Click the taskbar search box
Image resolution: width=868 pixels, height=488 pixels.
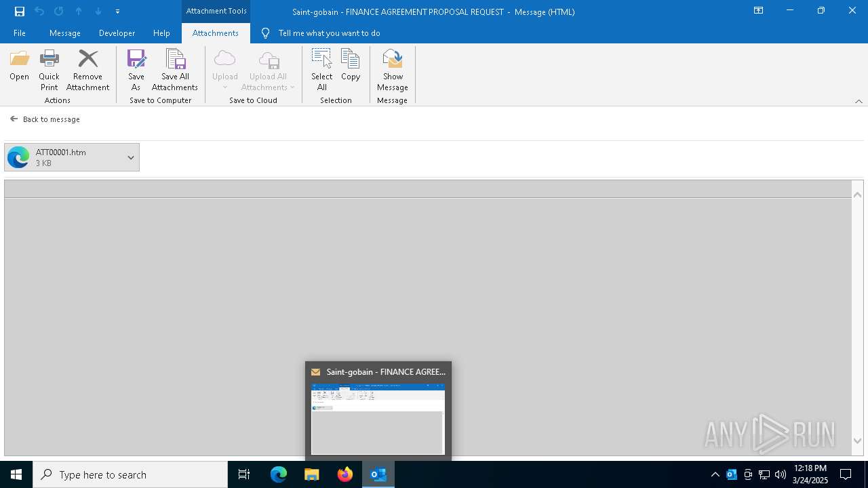tap(130, 474)
